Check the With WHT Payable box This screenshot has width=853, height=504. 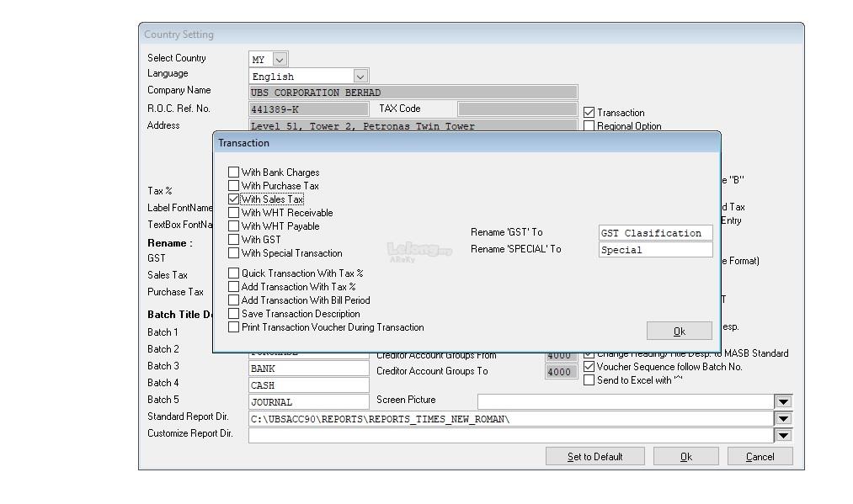tap(233, 226)
